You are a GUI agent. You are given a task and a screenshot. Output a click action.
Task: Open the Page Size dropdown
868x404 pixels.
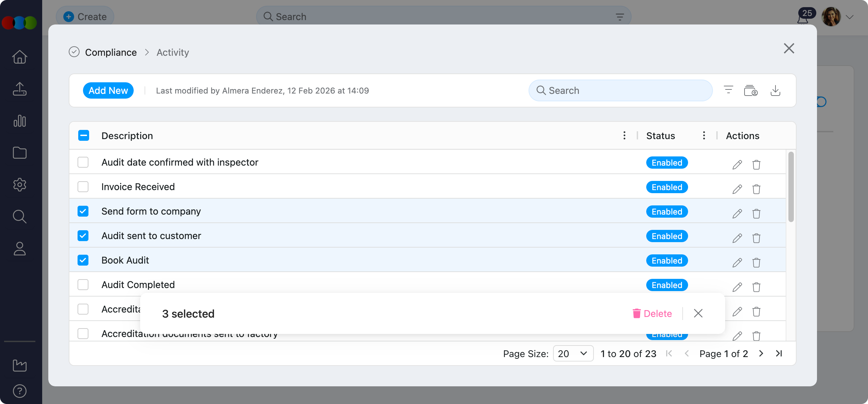click(x=573, y=354)
